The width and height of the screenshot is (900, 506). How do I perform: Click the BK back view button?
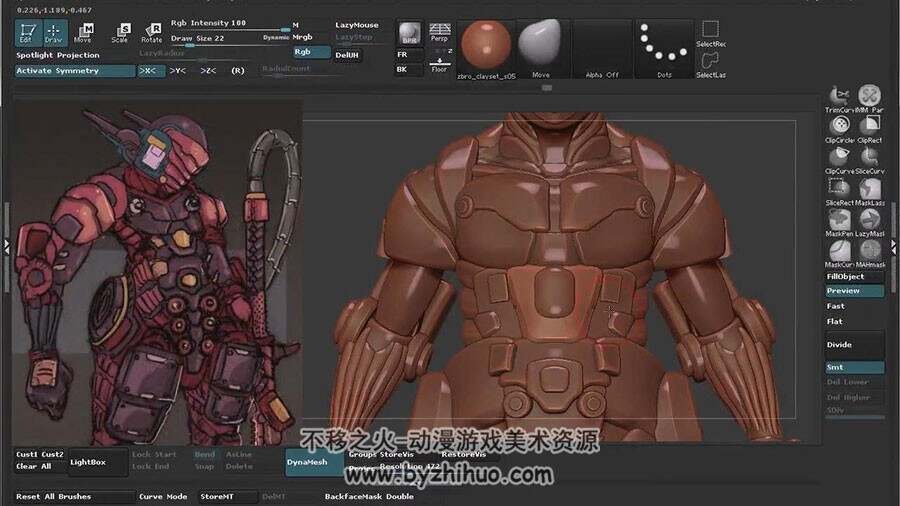[409, 69]
